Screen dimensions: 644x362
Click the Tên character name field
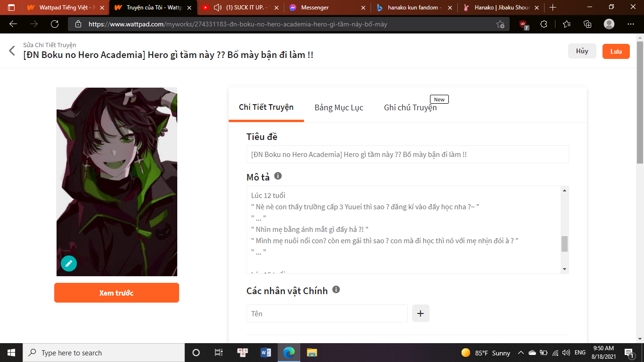click(327, 313)
